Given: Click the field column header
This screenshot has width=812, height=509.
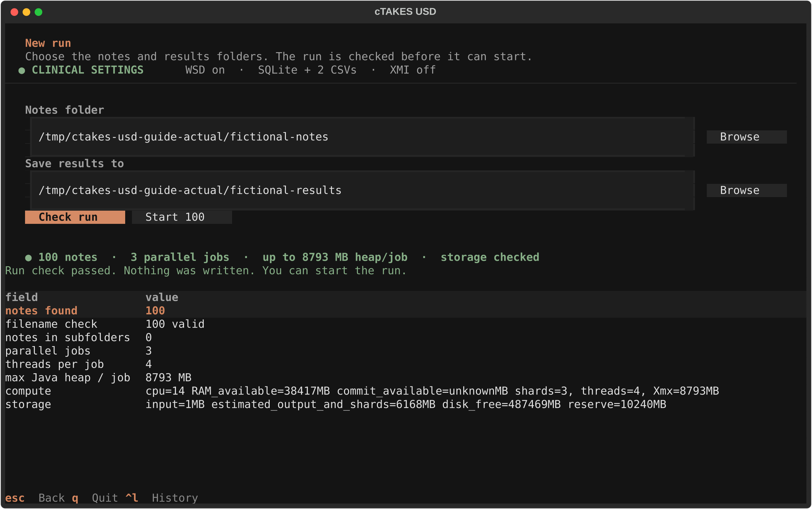Looking at the screenshot, I should coord(22,297).
